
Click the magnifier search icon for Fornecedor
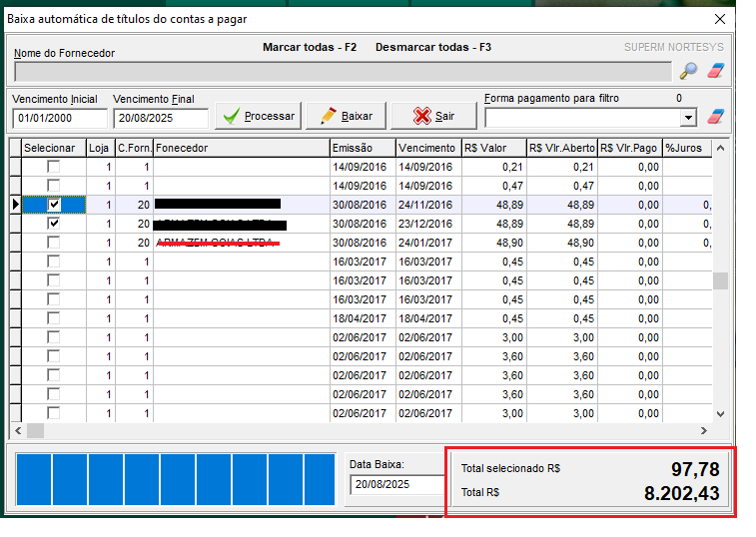point(688,71)
